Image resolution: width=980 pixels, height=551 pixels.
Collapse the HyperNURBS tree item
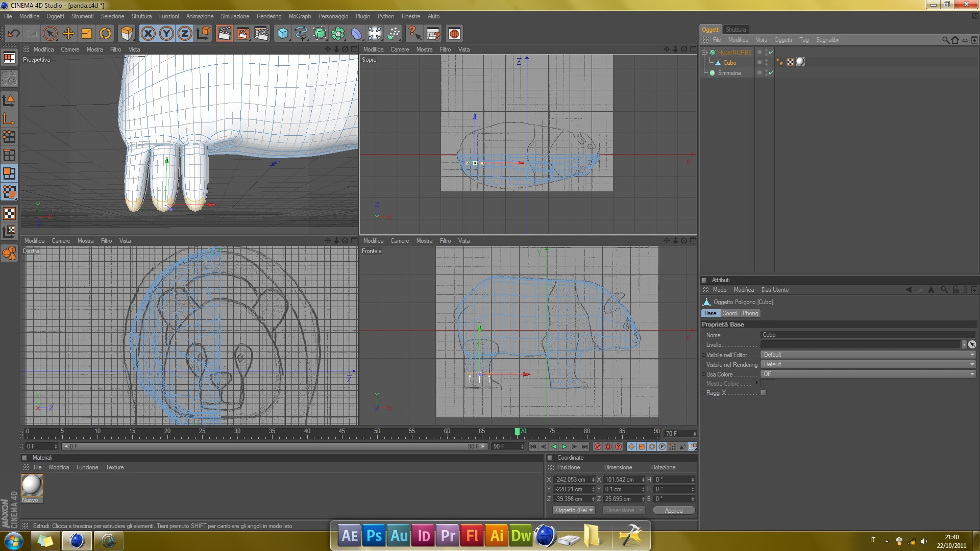pos(704,52)
